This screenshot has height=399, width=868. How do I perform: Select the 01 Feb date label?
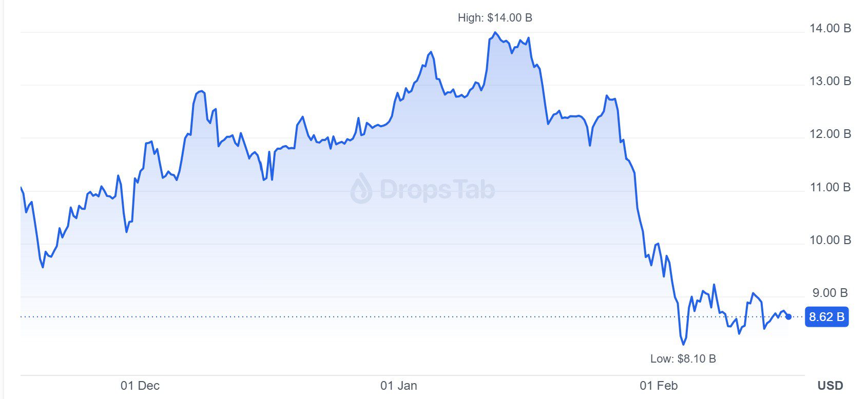pyautogui.click(x=659, y=386)
